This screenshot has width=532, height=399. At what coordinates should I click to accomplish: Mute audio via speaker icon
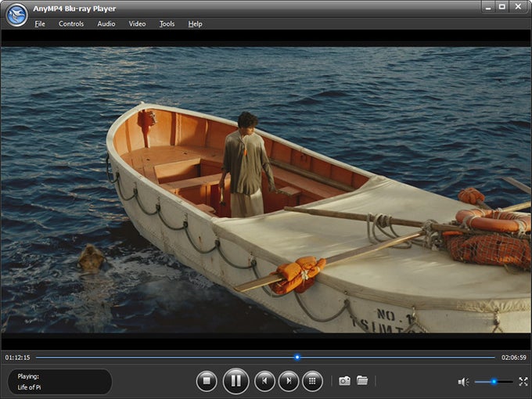463,382
